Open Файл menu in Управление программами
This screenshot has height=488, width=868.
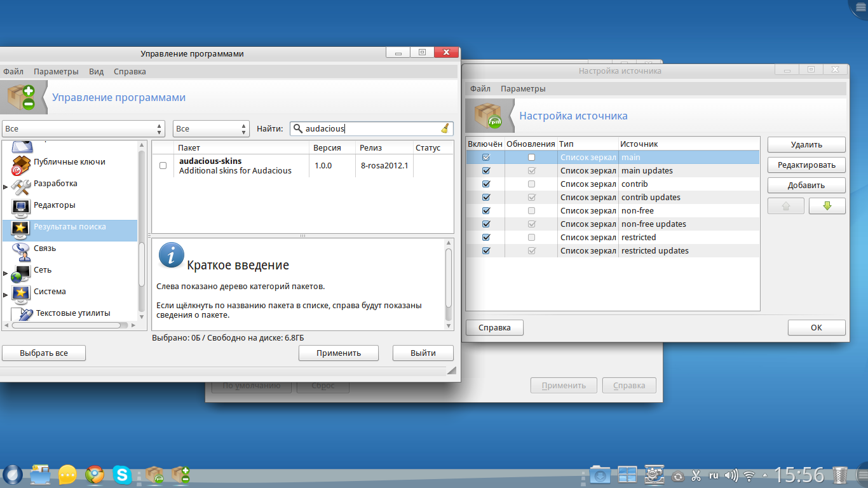pos(13,71)
